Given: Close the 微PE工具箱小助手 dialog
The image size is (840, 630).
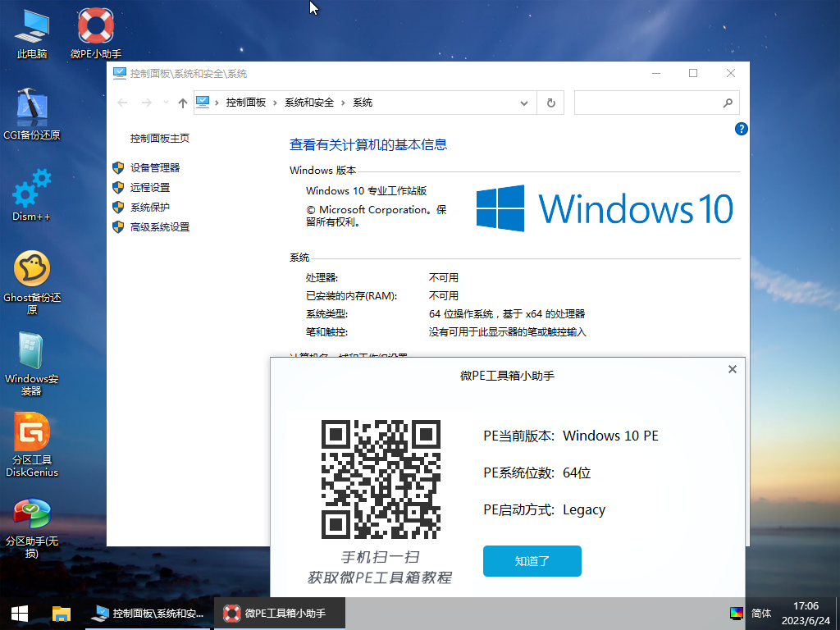Looking at the screenshot, I should tap(733, 369).
